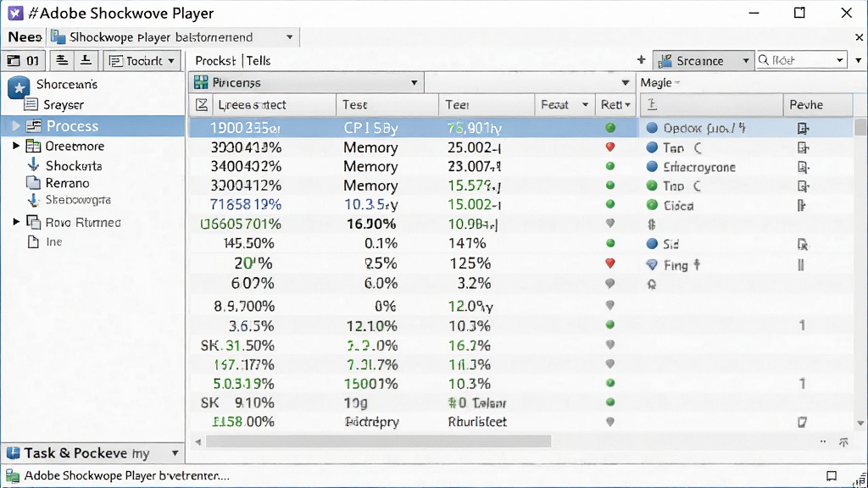The height and width of the screenshot is (488, 868).
Task: Click the document icon in Sriacroyrone row
Action: tap(803, 167)
